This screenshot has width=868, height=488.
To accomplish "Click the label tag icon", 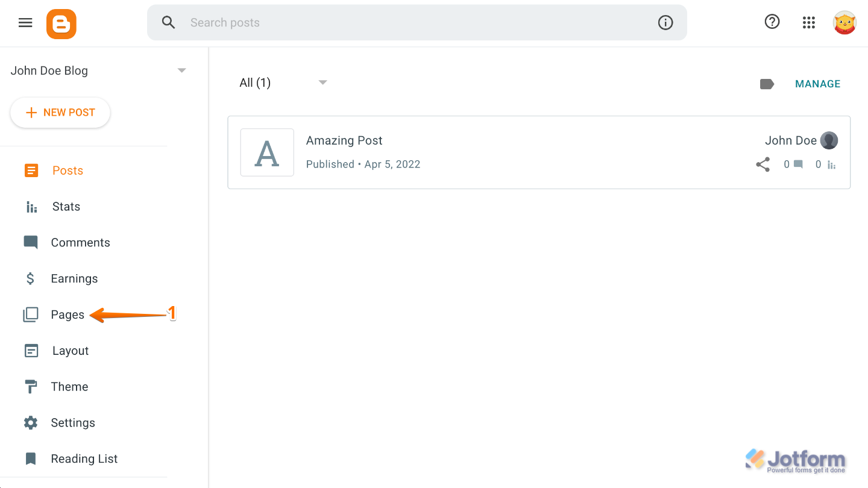I will (x=767, y=84).
